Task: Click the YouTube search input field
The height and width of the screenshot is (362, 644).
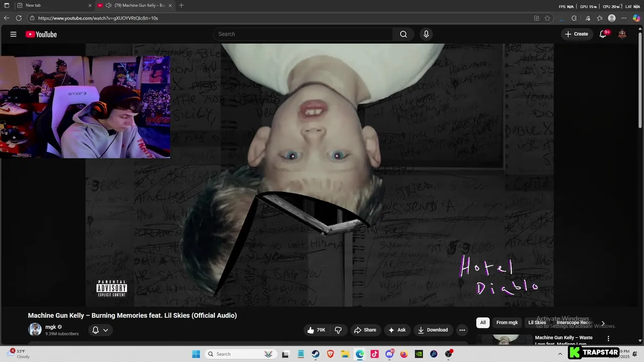Action: (x=303, y=34)
